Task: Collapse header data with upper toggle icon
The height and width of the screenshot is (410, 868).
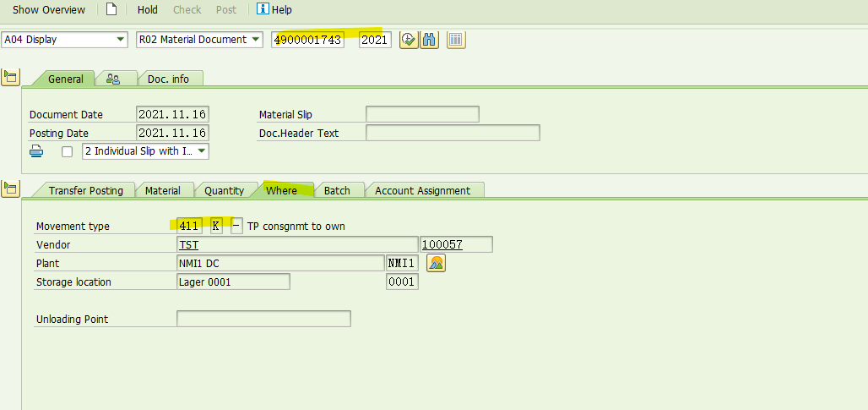Action: tap(10, 76)
